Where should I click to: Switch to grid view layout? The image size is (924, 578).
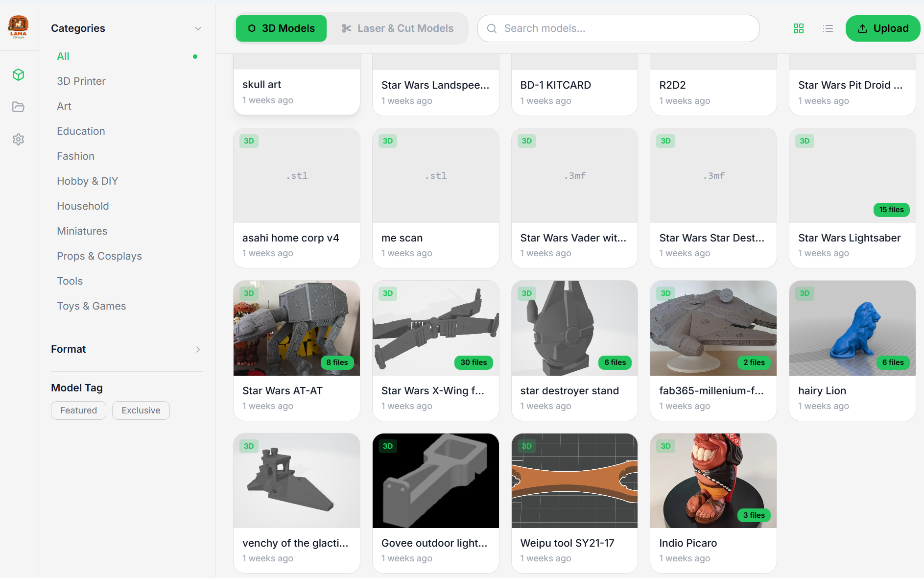pos(799,28)
